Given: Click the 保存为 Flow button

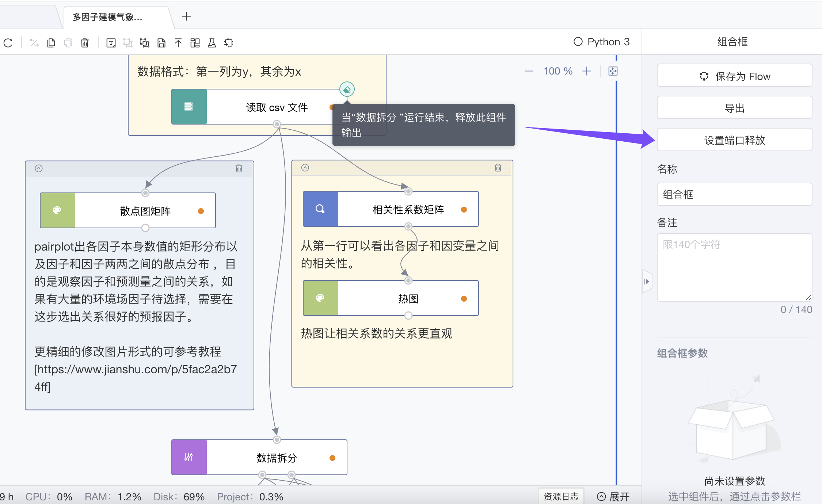Looking at the screenshot, I should tap(734, 76).
